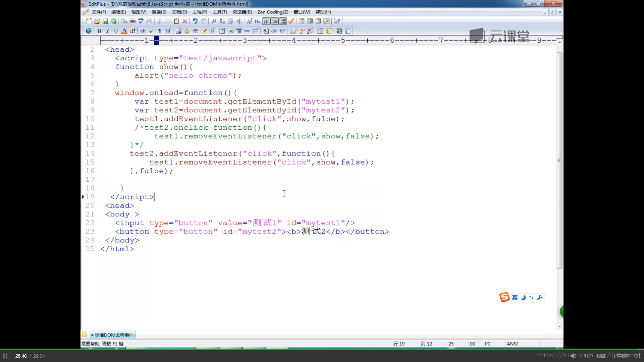This screenshot has height=362, width=644.
Task: Open Find using the magnifier icon
Action: 214,21
